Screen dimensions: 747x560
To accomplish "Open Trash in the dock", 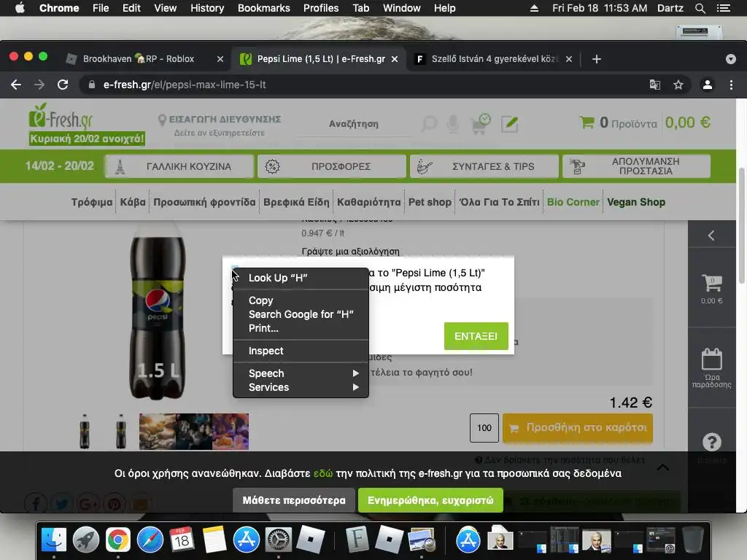I will [693, 540].
